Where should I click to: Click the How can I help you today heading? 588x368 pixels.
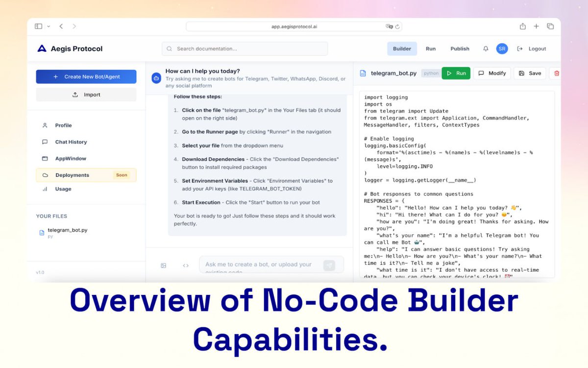click(x=203, y=71)
